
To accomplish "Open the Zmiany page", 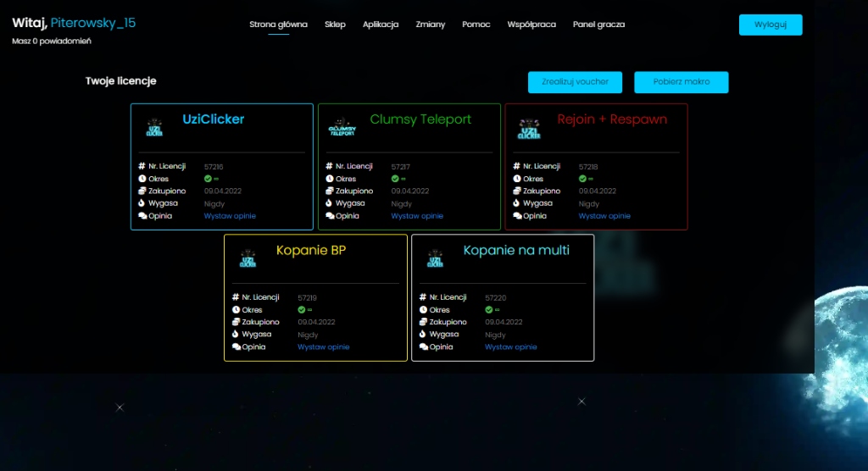I will click(x=431, y=25).
